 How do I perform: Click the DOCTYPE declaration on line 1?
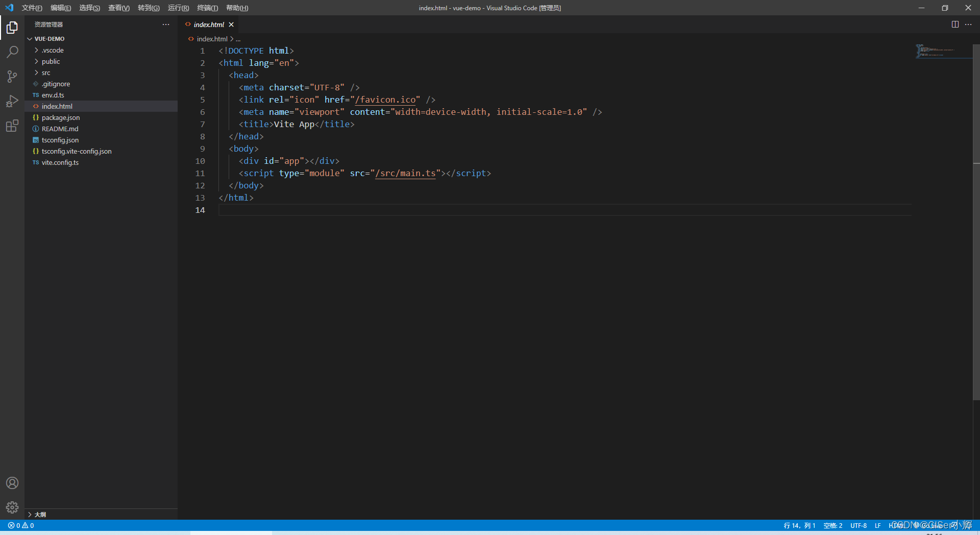click(x=256, y=51)
